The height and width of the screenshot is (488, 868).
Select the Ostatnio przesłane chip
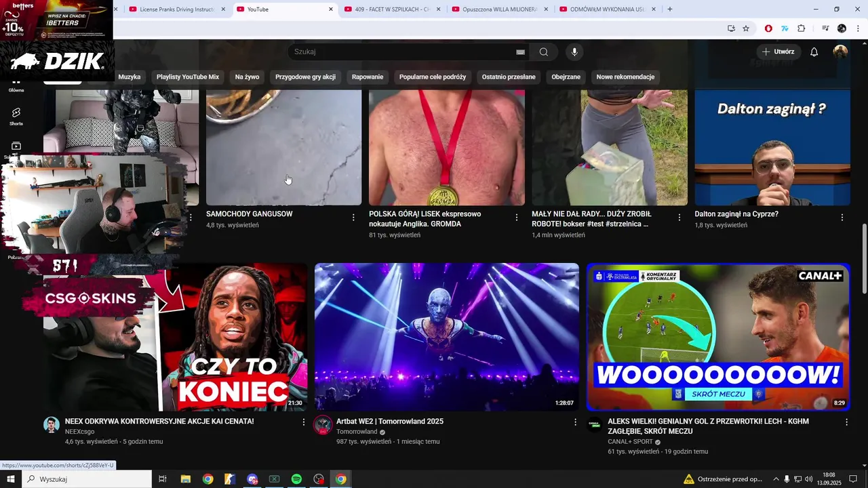(x=509, y=77)
